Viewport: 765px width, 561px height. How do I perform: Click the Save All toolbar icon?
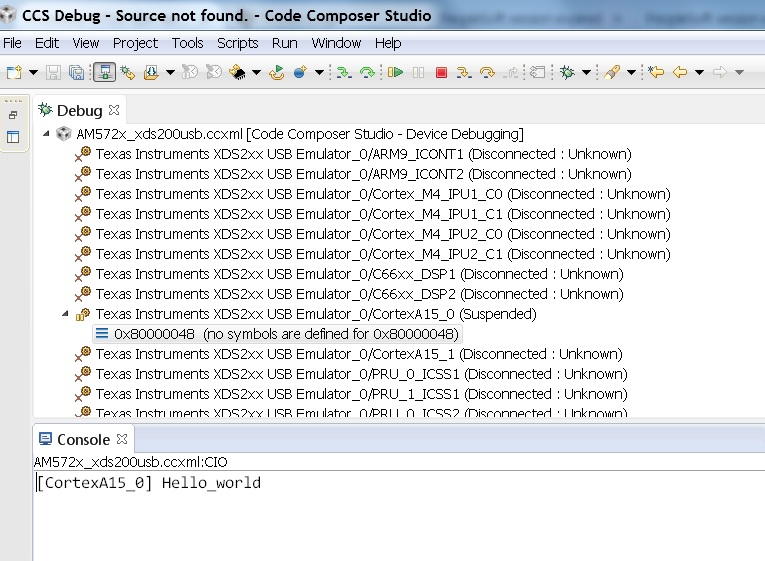pos(76,72)
